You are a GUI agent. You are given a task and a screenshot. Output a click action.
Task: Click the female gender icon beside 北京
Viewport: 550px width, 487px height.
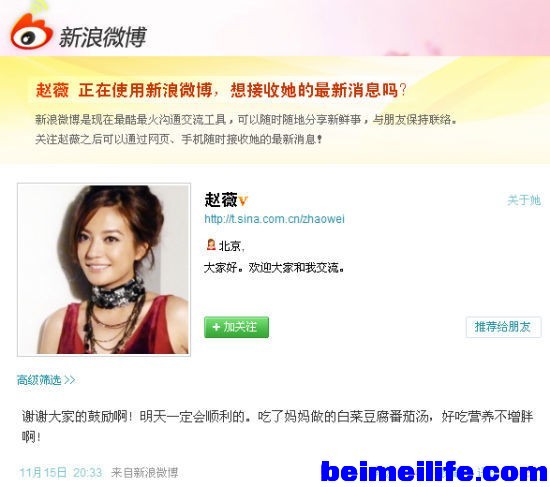pos(211,244)
